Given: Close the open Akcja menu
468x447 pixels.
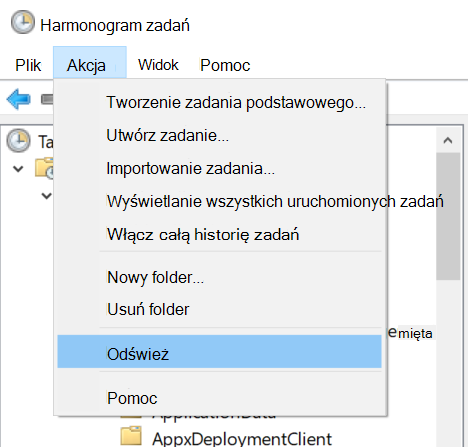Looking at the screenshot, I should point(90,63).
